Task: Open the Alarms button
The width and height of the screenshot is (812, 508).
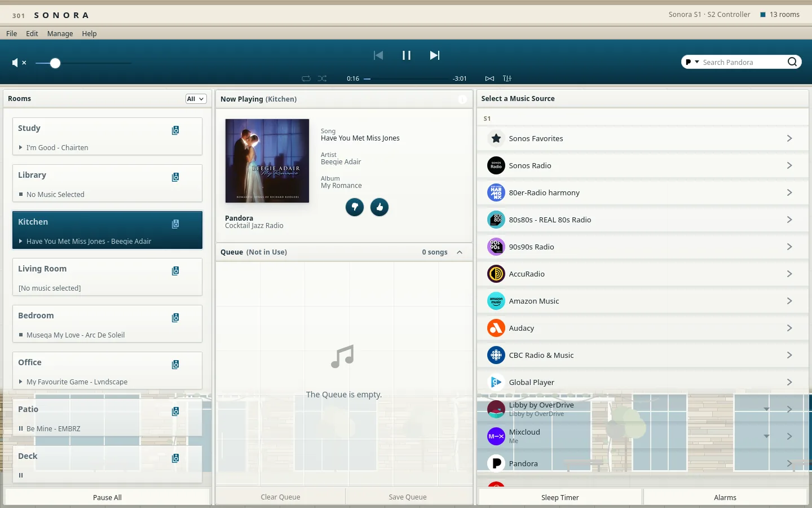Action: tap(725, 497)
